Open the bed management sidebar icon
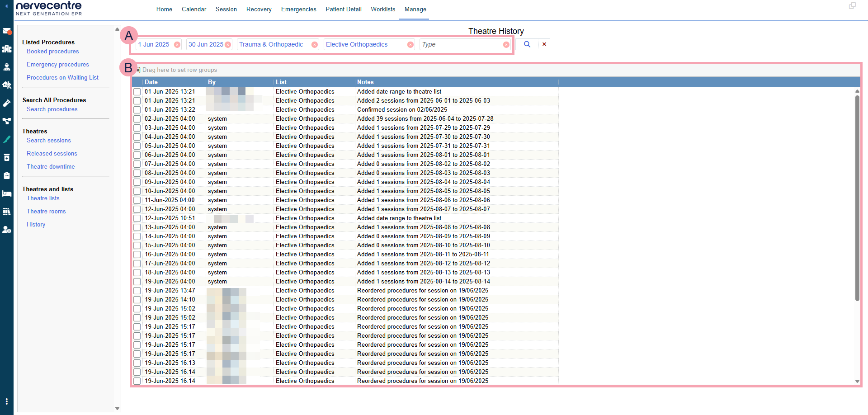 point(7,193)
